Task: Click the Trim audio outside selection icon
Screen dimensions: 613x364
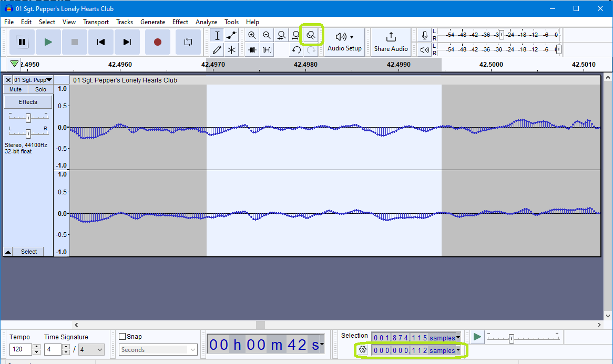Action: click(x=252, y=50)
